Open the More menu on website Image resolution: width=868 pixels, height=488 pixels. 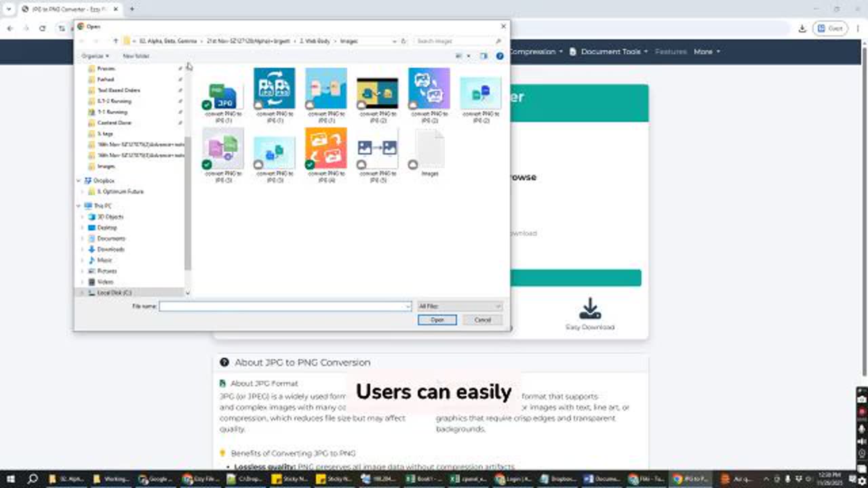pos(707,52)
